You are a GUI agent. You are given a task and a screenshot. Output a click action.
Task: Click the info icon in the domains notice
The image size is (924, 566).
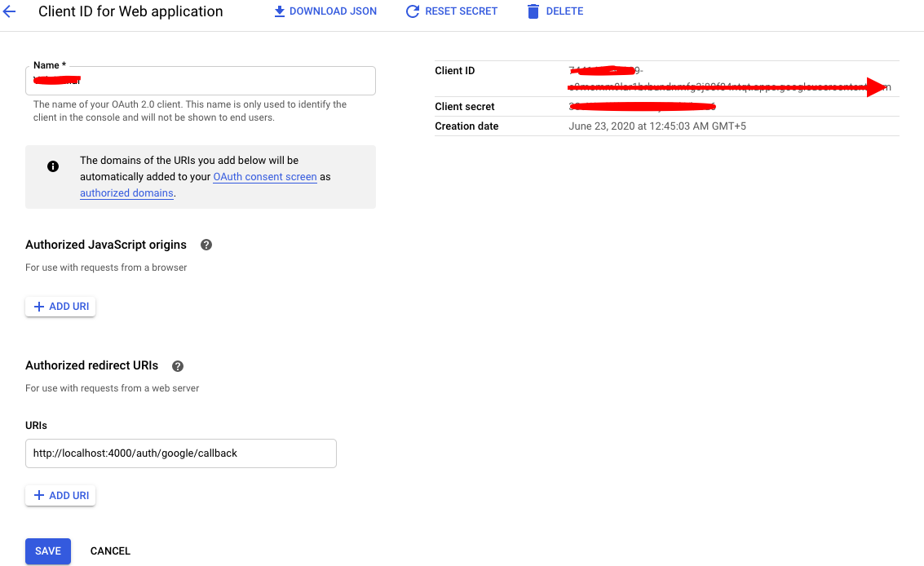pos(53,166)
